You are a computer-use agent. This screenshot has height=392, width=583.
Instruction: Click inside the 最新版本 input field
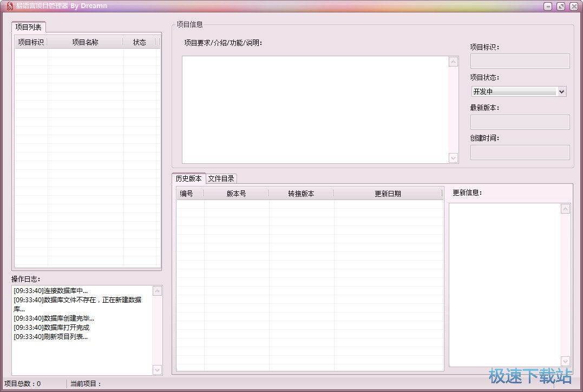[x=519, y=122]
